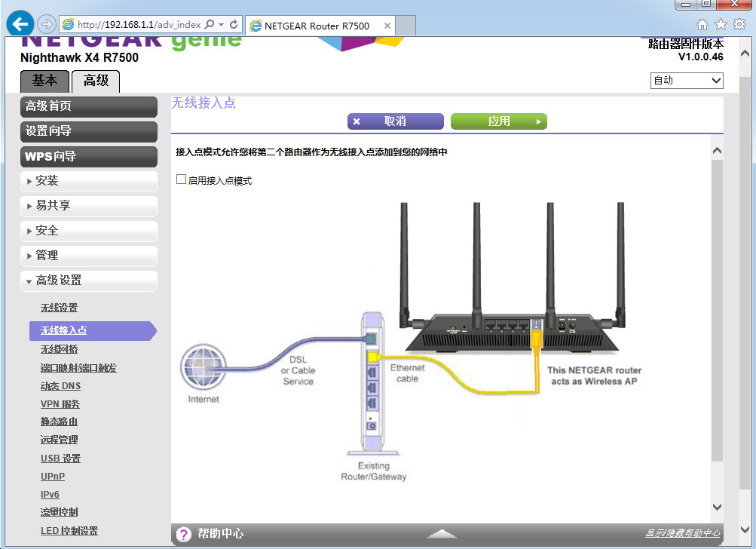The width and height of the screenshot is (756, 549).
Task: Open 设置向导 menu button
Action: 89,131
